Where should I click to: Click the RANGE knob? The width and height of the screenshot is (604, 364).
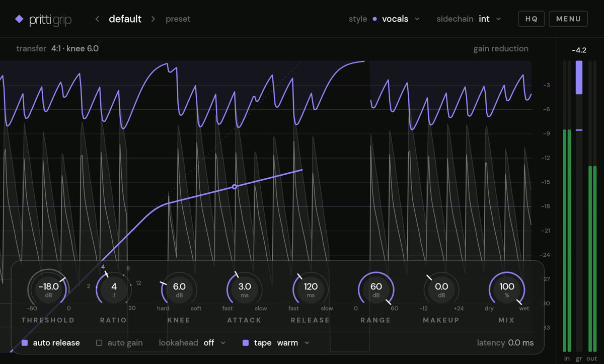(x=376, y=290)
